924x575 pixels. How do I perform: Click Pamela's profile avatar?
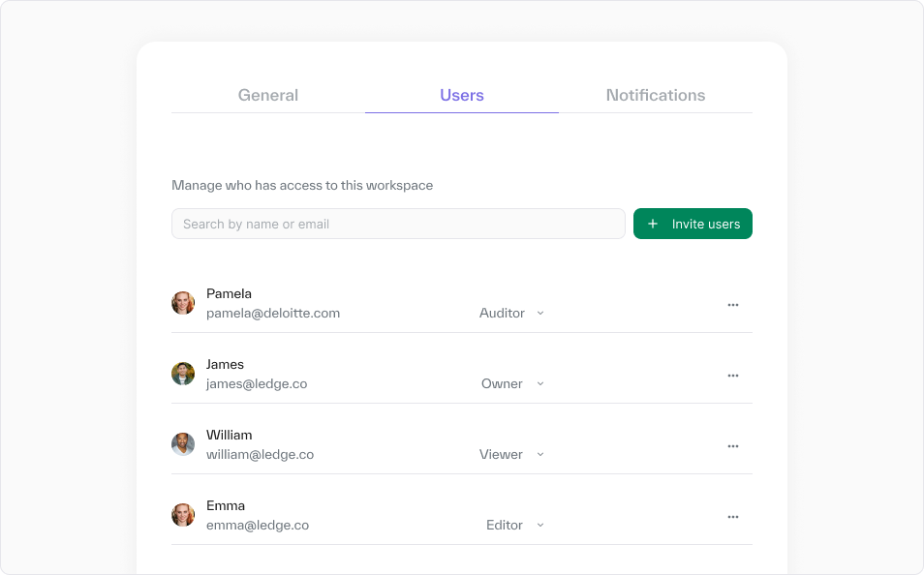183,303
